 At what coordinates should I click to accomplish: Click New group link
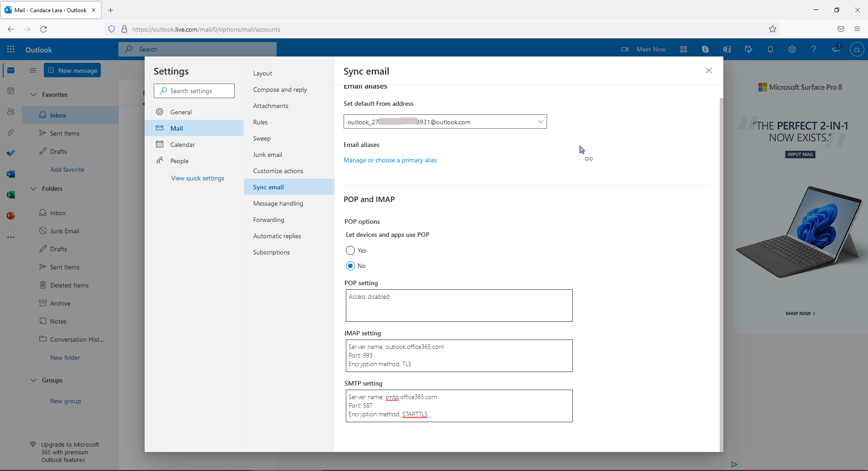[x=66, y=401]
